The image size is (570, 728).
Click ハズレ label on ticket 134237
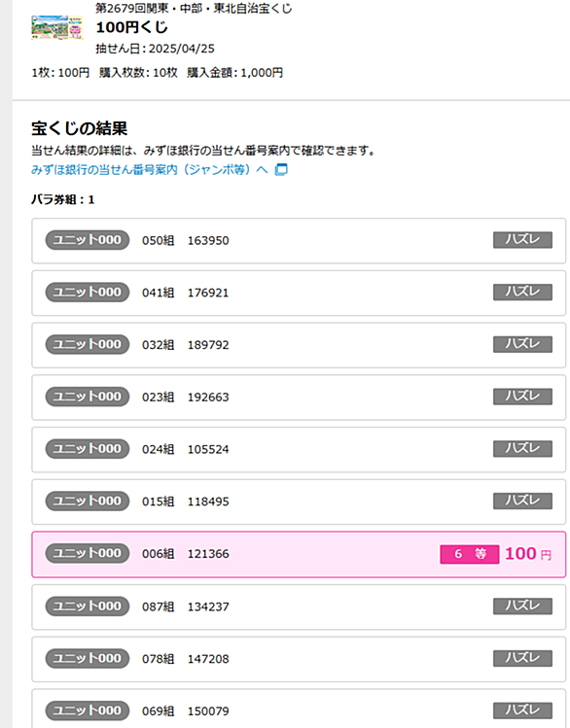click(x=522, y=606)
